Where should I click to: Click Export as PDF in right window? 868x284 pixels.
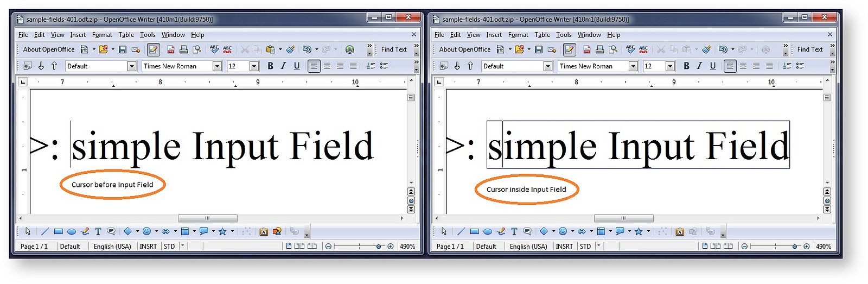[587, 49]
